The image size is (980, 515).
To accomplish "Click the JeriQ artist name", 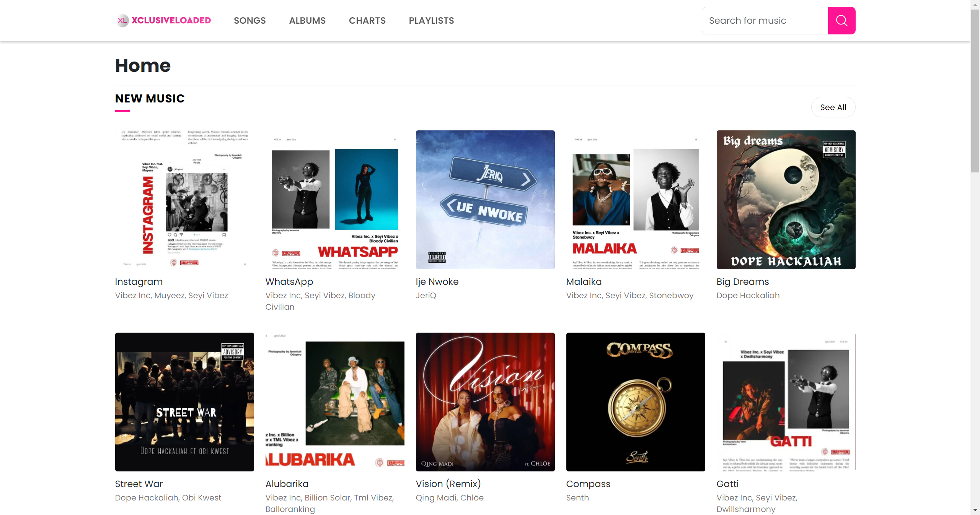I will pos(426,296).
